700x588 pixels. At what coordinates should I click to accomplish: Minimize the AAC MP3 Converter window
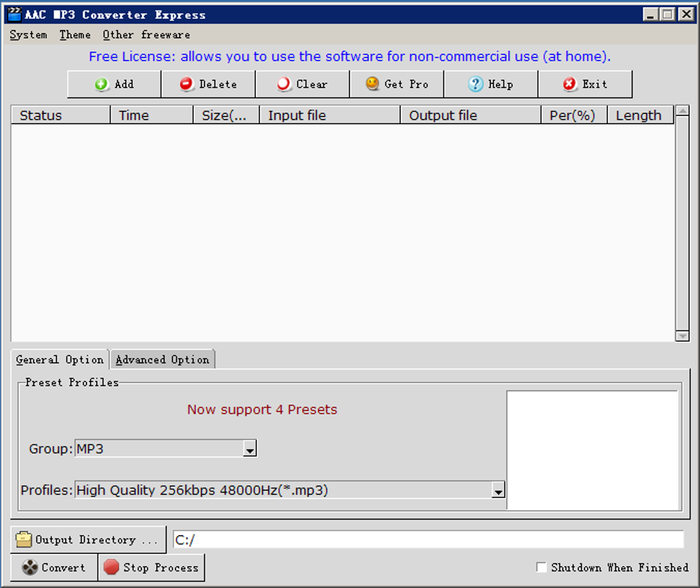pos(651,14)
